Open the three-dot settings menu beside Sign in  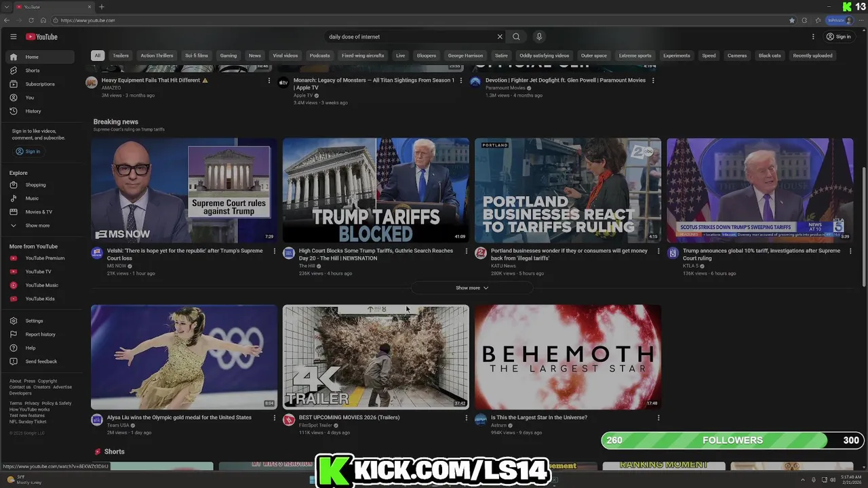pos(813,37)
